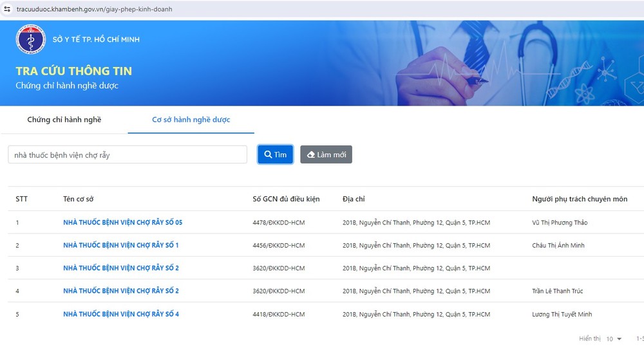Switch to Chứng chỉ hành nghề tab
The height and width of the screenshot is (363, 644).
64,120
